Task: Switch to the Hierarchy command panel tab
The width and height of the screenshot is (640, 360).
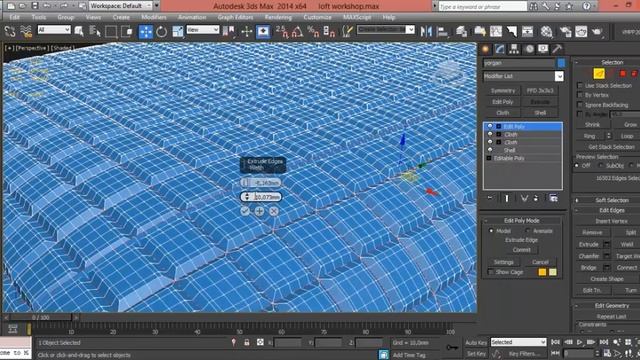Action: click(x=514, y=49)
